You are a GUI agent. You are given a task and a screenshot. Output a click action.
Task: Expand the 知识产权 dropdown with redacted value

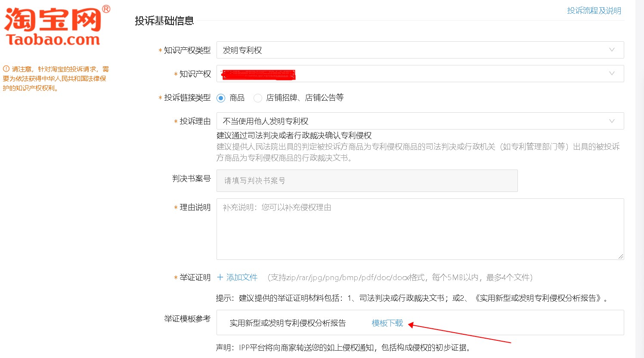420,74
